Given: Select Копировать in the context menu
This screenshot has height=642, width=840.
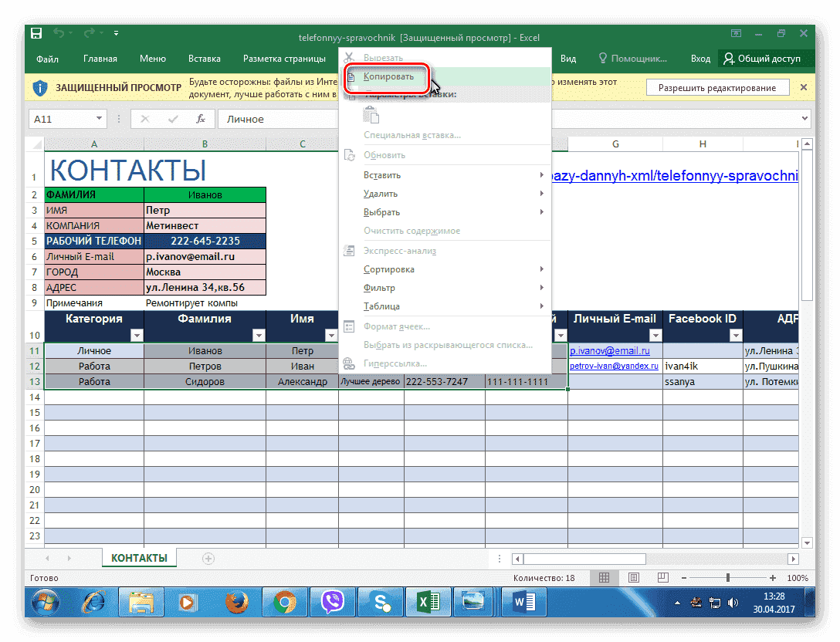Looking at the screenshot, I should click(x=389, y=76).
